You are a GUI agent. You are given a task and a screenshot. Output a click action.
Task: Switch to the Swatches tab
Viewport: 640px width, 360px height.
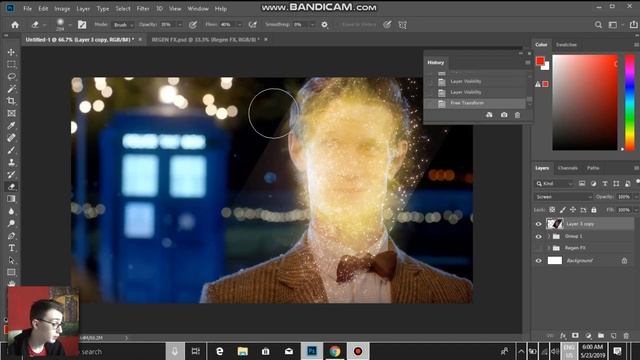point(567,44)
